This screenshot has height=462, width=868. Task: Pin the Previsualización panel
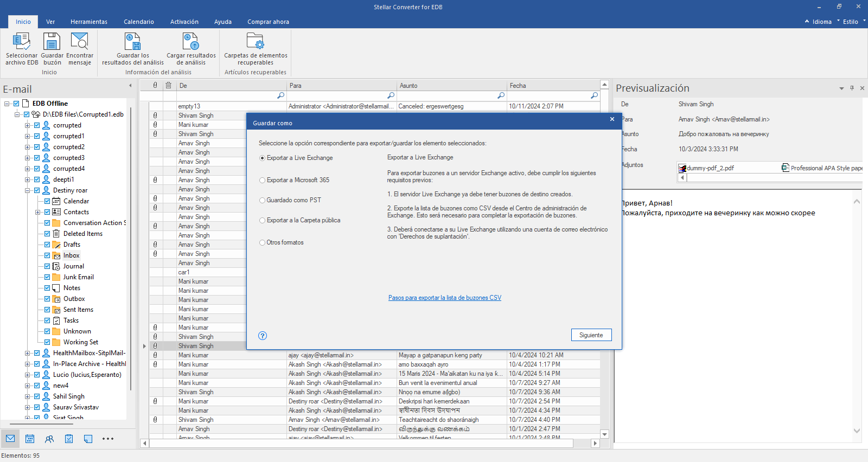point(852,88)
